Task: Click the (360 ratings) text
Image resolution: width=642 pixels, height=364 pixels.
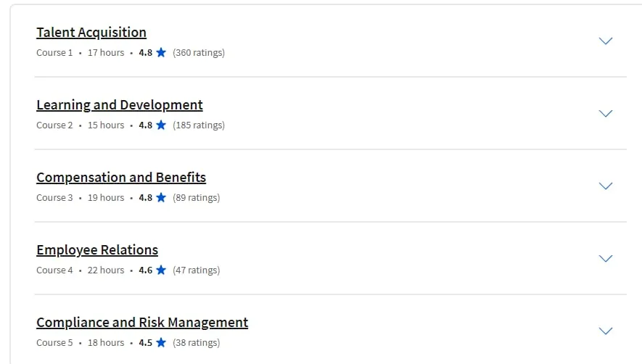Action: (x=199, y=53)
